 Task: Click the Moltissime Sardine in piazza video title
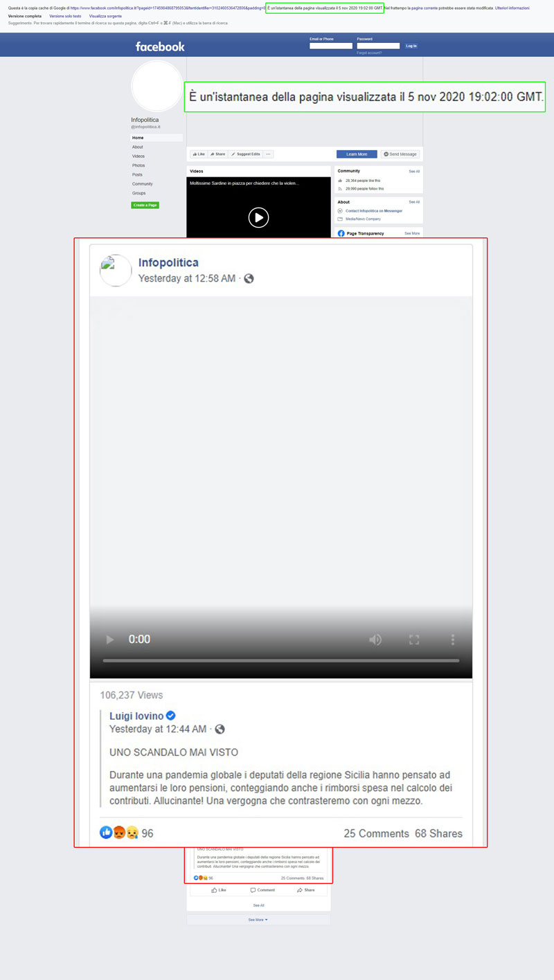pos(244,183)
